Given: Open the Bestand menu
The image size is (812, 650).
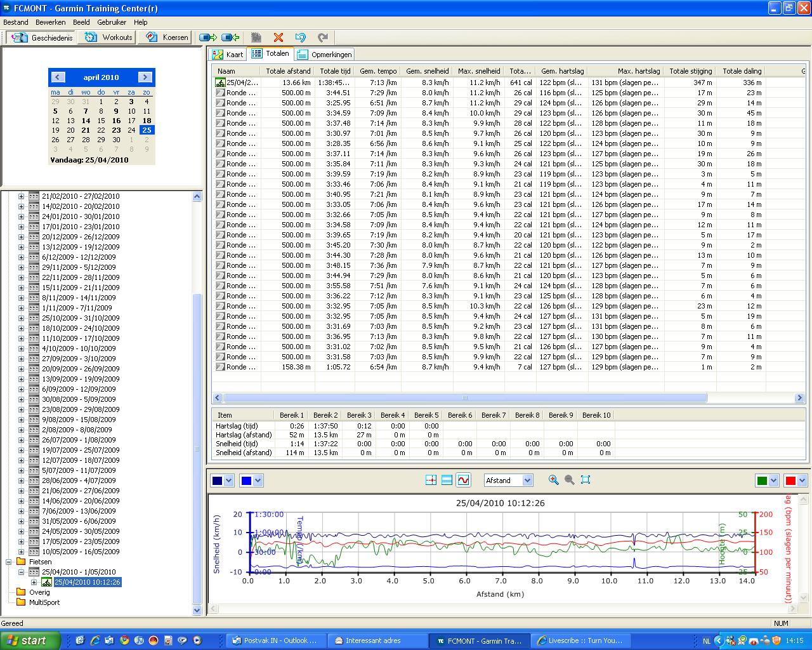Looking at the screenshot, I should point(16,22).
